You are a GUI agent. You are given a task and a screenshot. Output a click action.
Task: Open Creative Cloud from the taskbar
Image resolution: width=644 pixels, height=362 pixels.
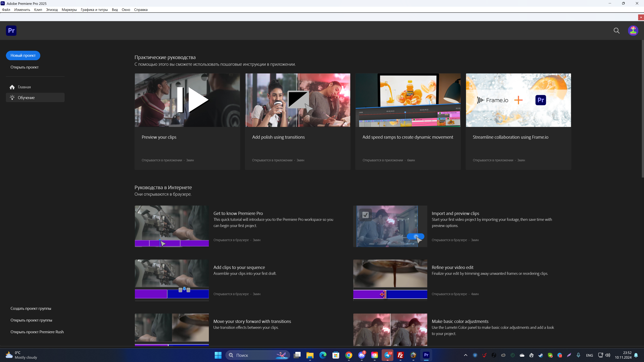(x=374, y=355)
